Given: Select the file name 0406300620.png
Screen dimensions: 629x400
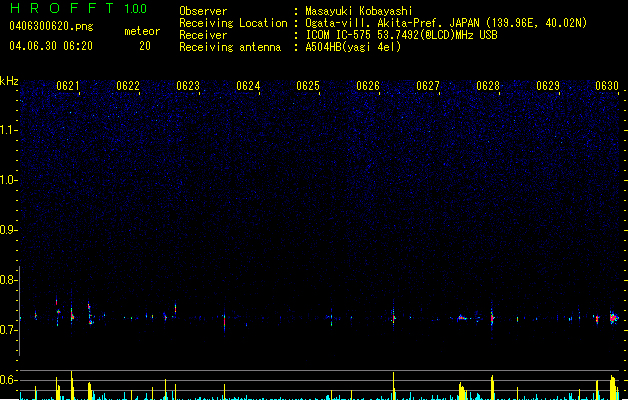Looking at the screenshot, I should [51, 26].
